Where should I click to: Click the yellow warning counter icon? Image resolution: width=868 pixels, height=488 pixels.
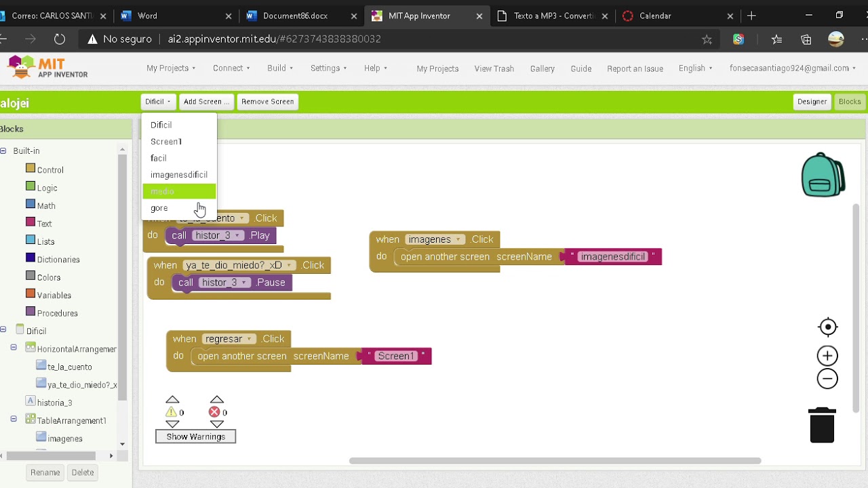[171, 412]
